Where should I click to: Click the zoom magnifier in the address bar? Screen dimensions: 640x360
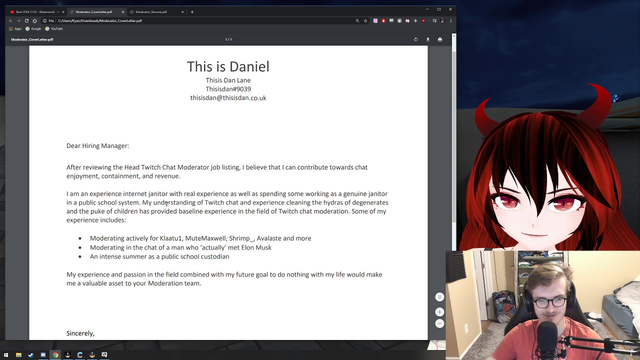tap(357, 21)
